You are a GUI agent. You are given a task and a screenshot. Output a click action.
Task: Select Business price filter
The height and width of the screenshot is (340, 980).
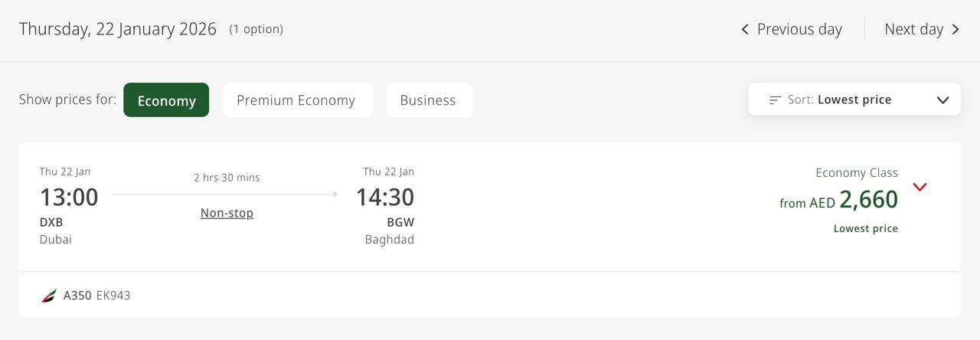pyautogui.click(x=428, y=100)
